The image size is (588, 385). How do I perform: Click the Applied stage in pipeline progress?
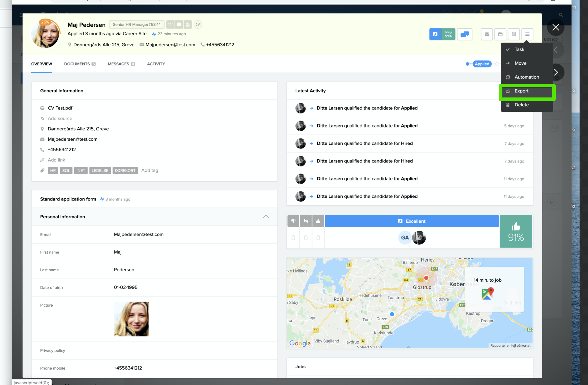click(x=482, y=64)
